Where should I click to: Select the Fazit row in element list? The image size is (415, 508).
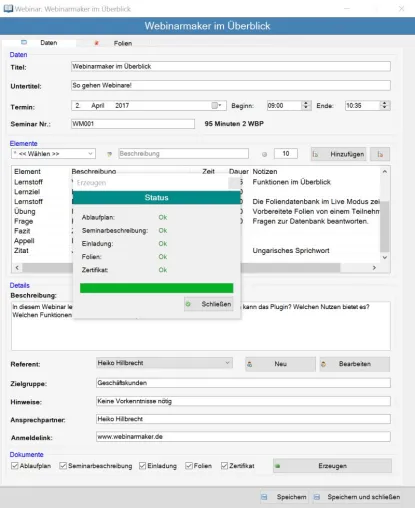click(x=22, y=231)
